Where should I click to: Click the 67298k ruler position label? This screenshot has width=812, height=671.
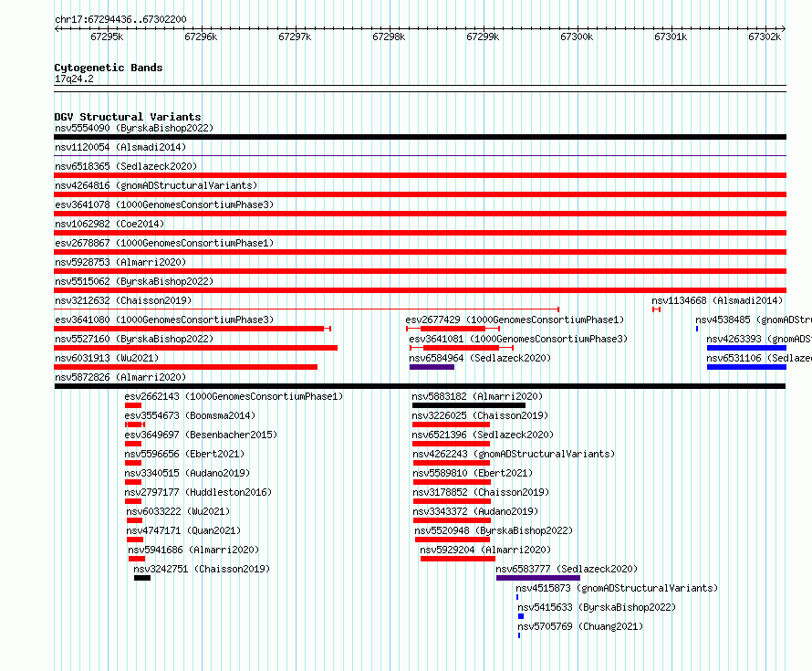click(x=389, y=37)
